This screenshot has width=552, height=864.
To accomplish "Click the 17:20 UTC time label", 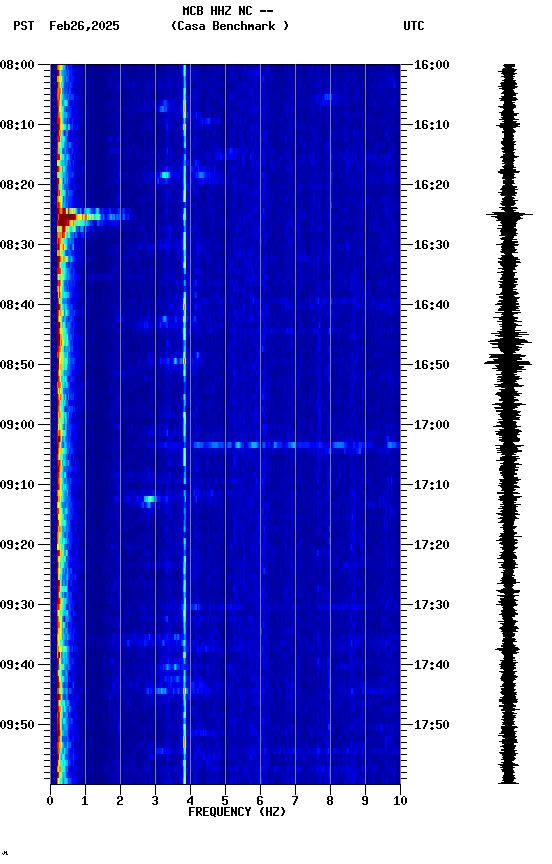I will coord(432,545).
